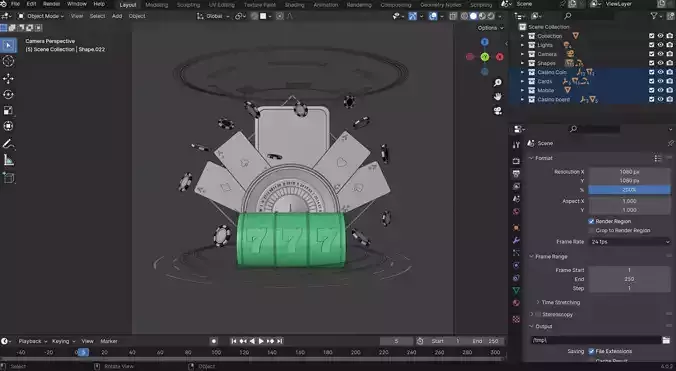Click the output path field

tap(595, 340)
